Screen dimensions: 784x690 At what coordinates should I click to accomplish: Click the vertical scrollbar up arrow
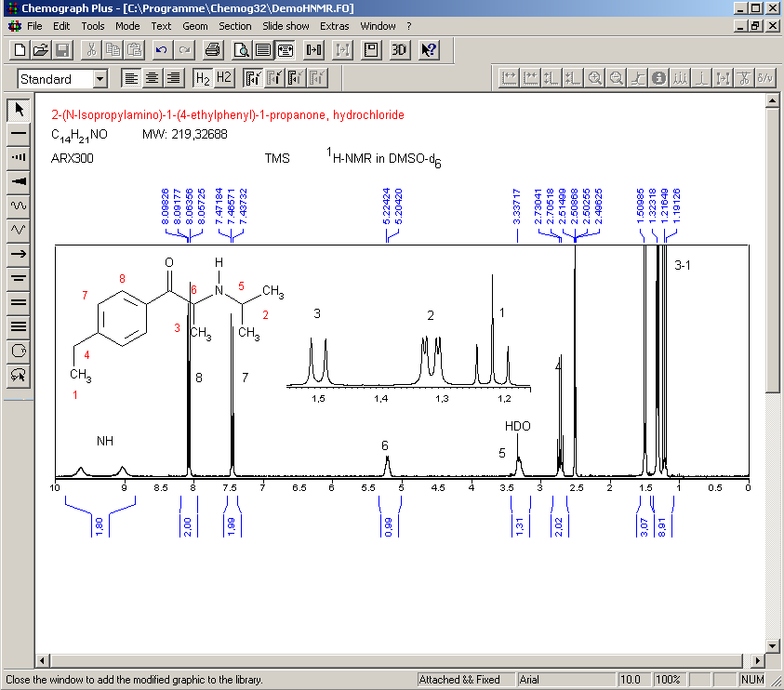(x=772, y=100)
